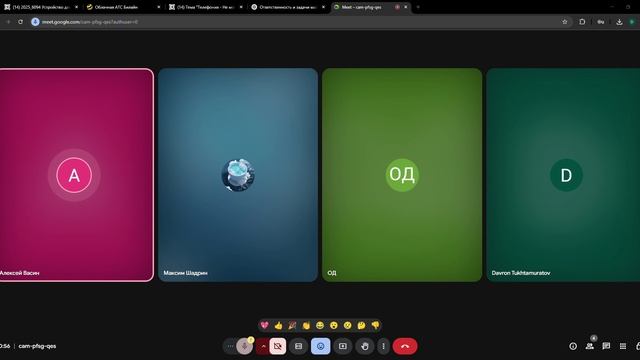Send the thinking face reaction
This screenshot has height=360, width=640.
click(361, 325)
